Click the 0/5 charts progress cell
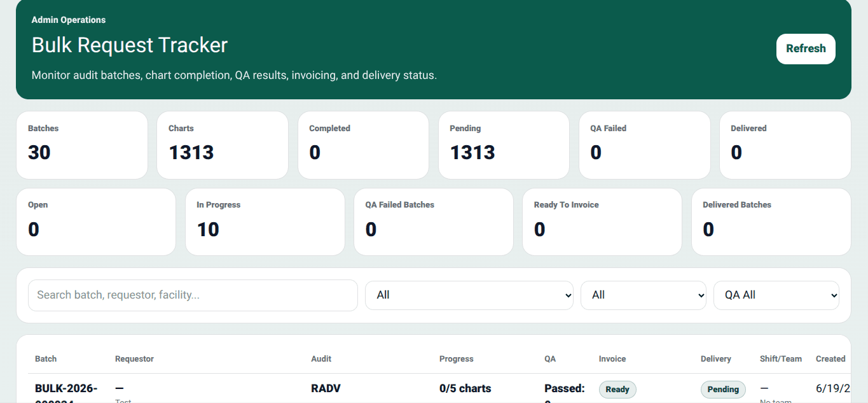The image size is (868, 403). (x=465, y=388)
